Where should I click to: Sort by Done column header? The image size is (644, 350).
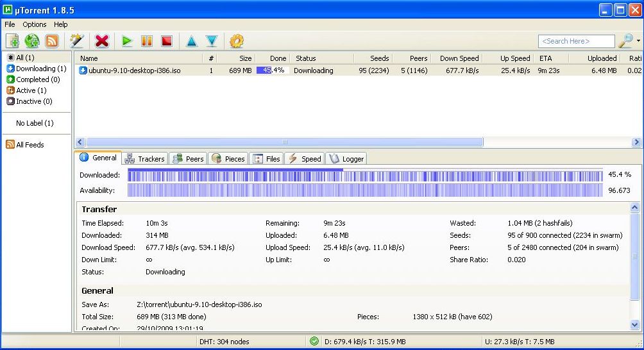click(x=273, y=58)
